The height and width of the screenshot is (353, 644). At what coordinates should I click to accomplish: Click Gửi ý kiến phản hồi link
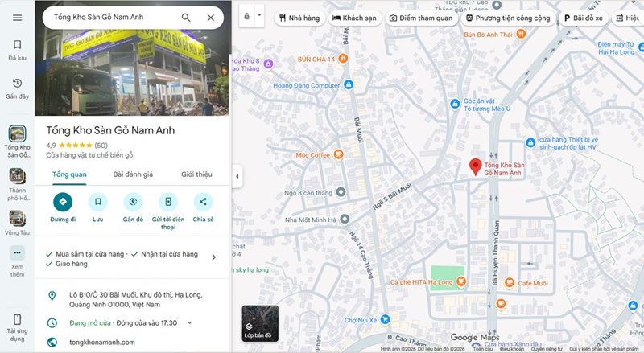(x=604, y=349)
